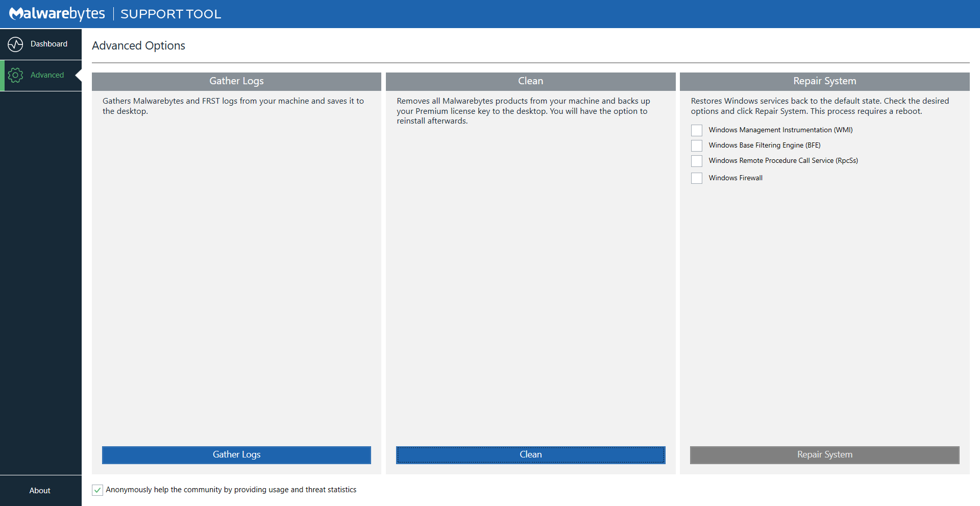Click the Gathers Malwarebytes and FRST logs description
Viewport: 980px width, 506px height.
[233, 106]
